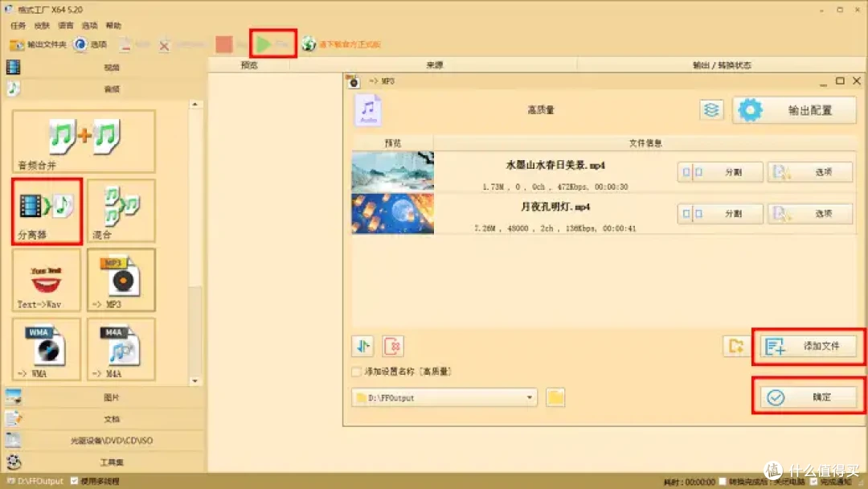The height and width of the screenshot is (489, 868).
Task: Click the 高质量 quality label
Action: click(541, 110)
